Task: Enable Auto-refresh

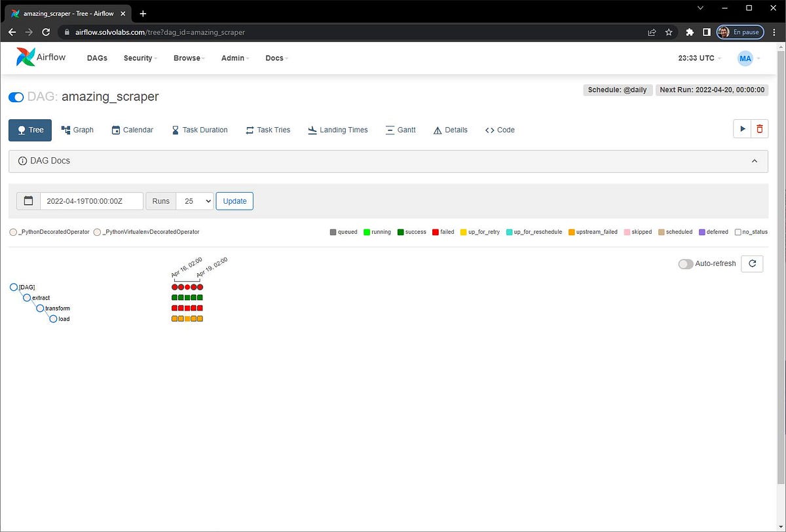Action: pos(685,263)
